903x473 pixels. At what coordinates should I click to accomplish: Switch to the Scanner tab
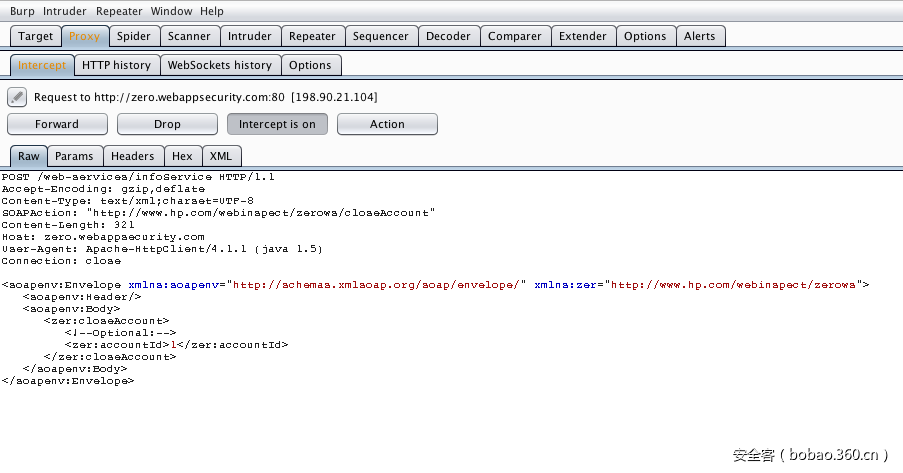(189, 36)
